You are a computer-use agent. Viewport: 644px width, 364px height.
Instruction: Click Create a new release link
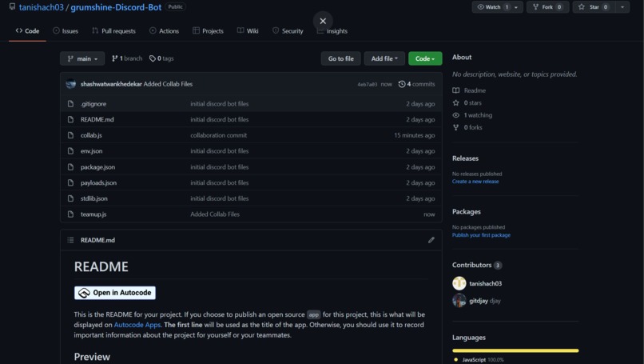(475, 182)
